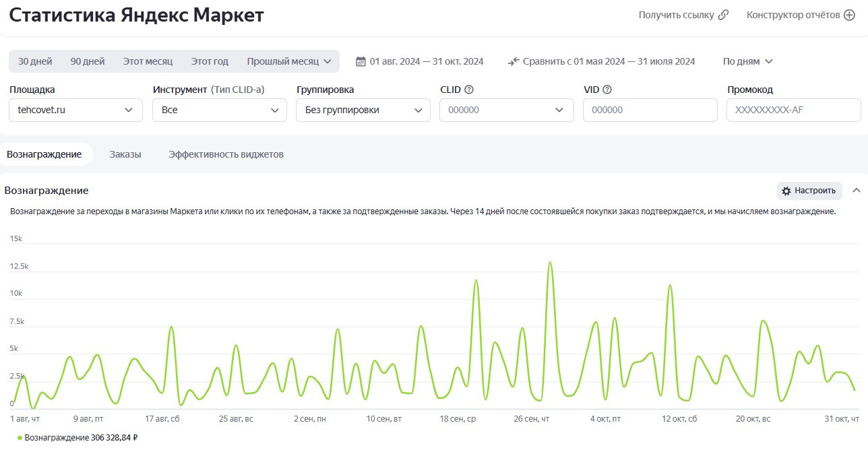Screen dimensions: 868x456
Task: Click the 15k axis label
Action: click(x=16, y=239)
